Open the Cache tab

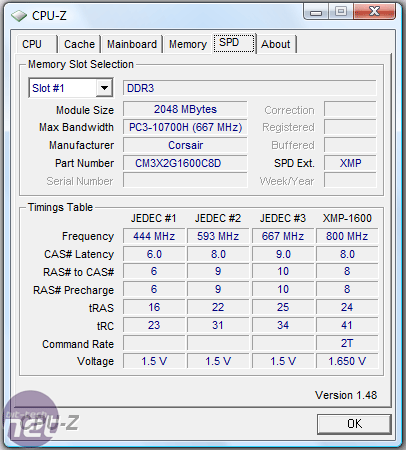point(79,44)
